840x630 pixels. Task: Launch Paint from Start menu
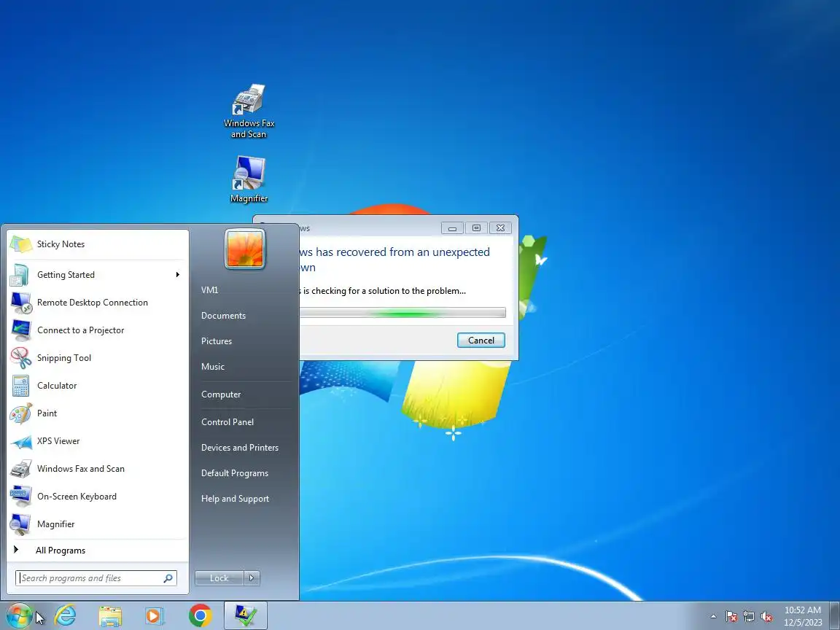coord(98,413)
